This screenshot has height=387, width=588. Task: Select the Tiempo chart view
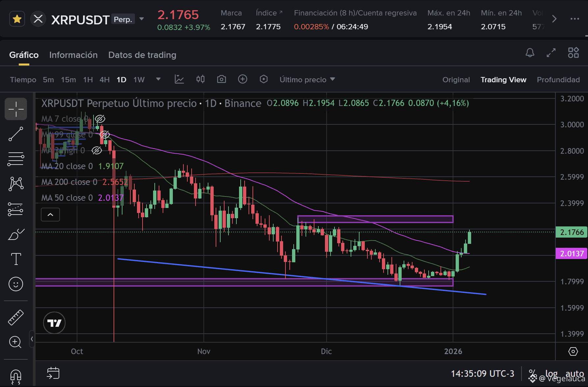(x=23, y=80)
